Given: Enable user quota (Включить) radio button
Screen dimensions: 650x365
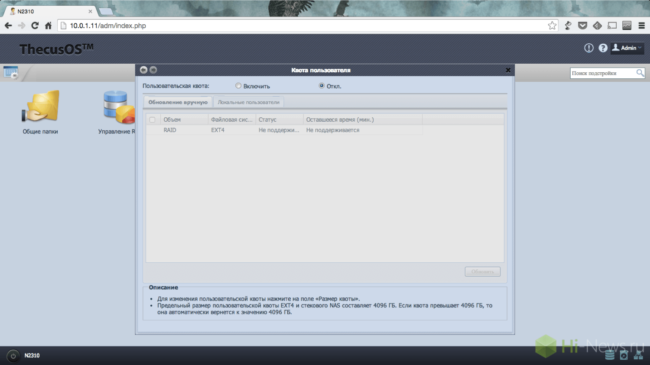Looking at the screenshot, I should [238, 86].
